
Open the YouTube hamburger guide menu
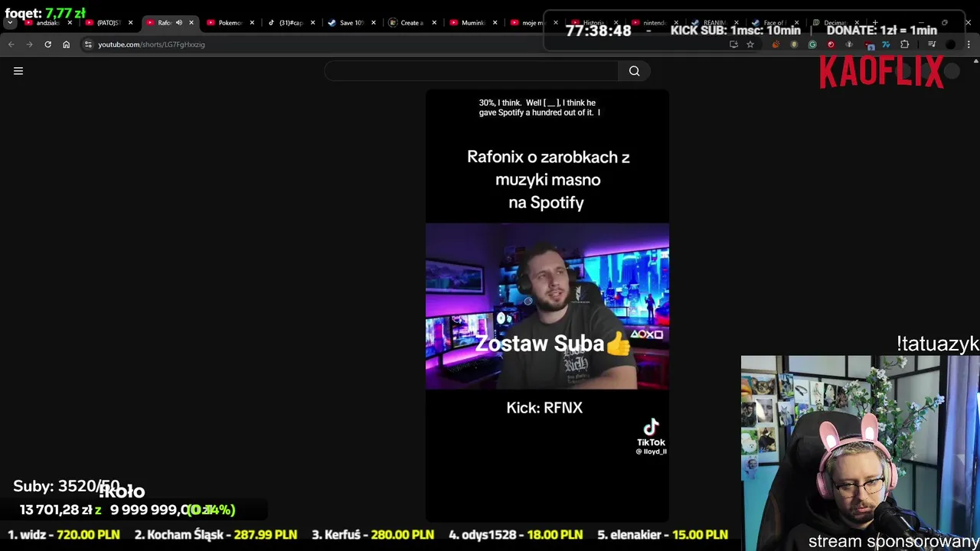18,71
